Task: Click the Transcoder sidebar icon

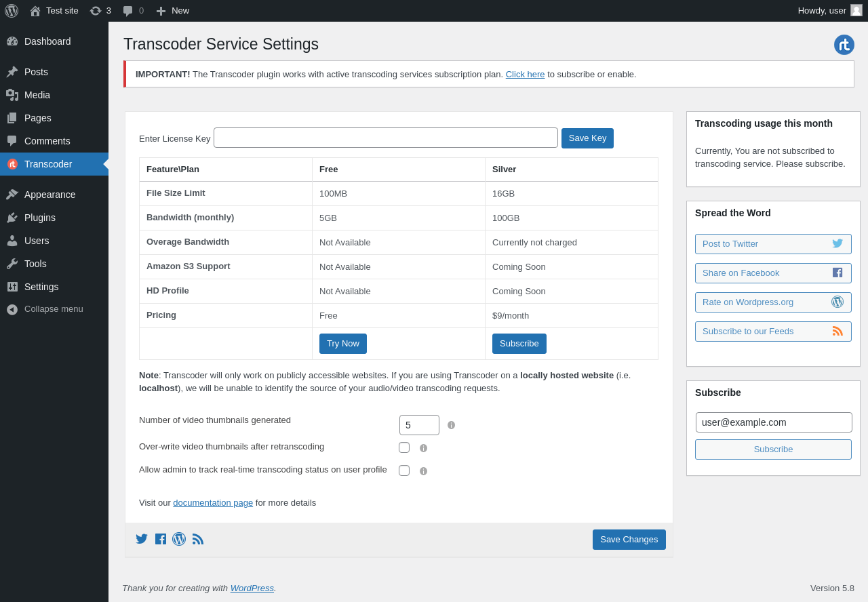Action: coord(12,164)
